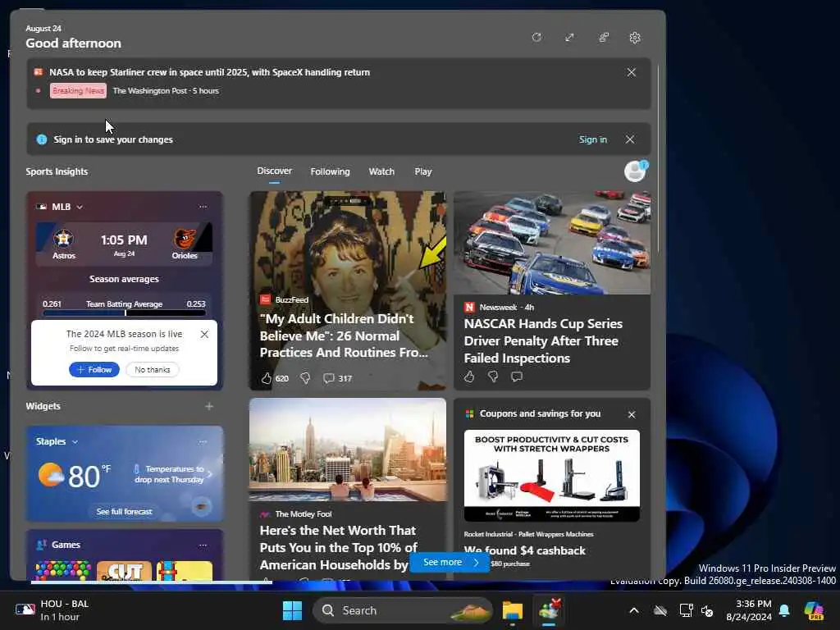Viewport: 840px width, 630px height.
Task: Dismiss the NASA breaking news banner
Action: pyautogui.click(x=632, y=72)
